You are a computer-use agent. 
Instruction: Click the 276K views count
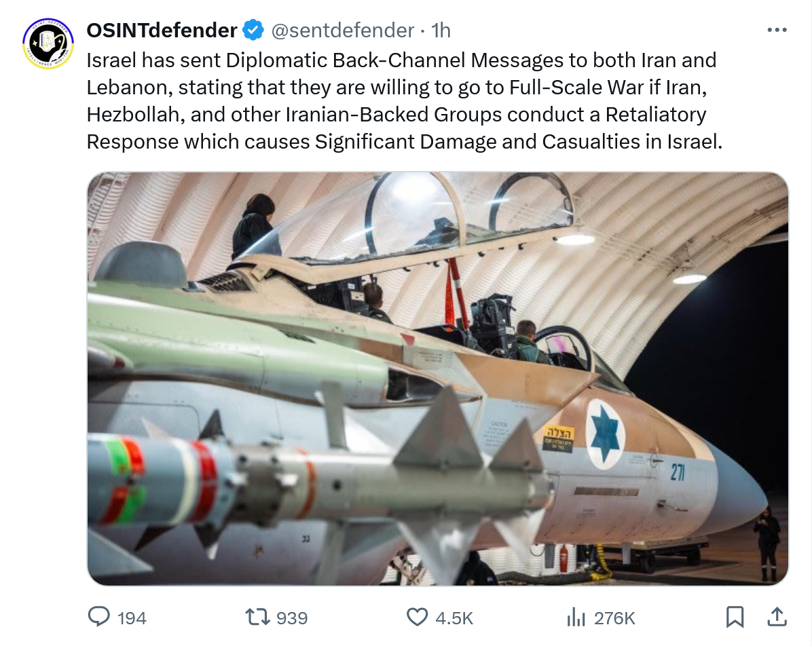[614, 618]
